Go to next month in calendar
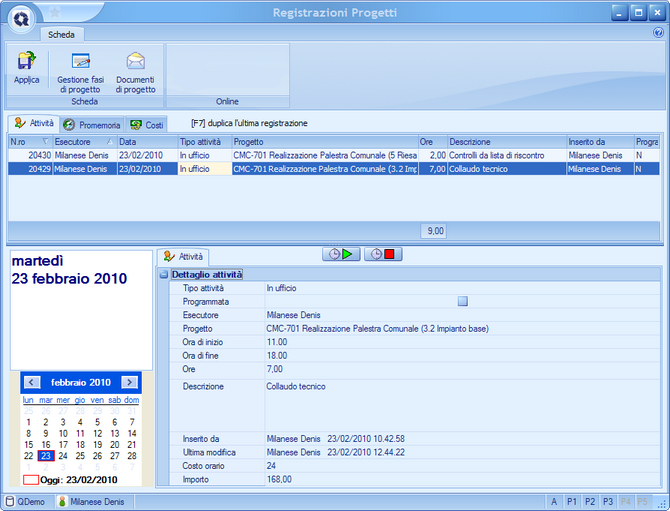Screen dimensions: 670x511 pyautogui.click(x=129, y=382)
